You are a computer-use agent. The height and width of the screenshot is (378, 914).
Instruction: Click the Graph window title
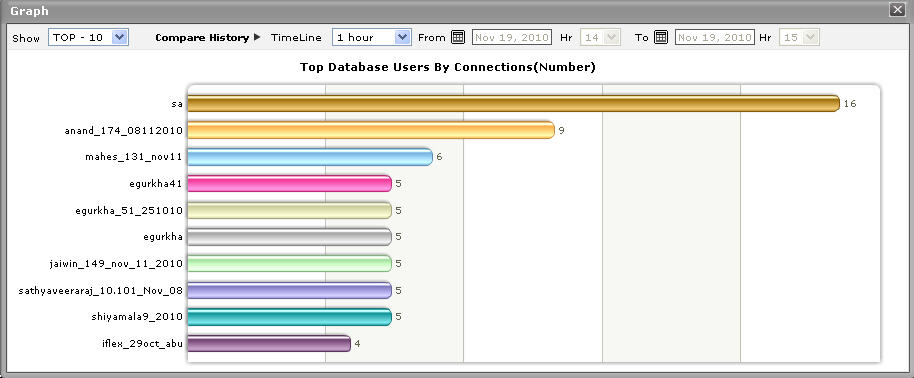29,10
